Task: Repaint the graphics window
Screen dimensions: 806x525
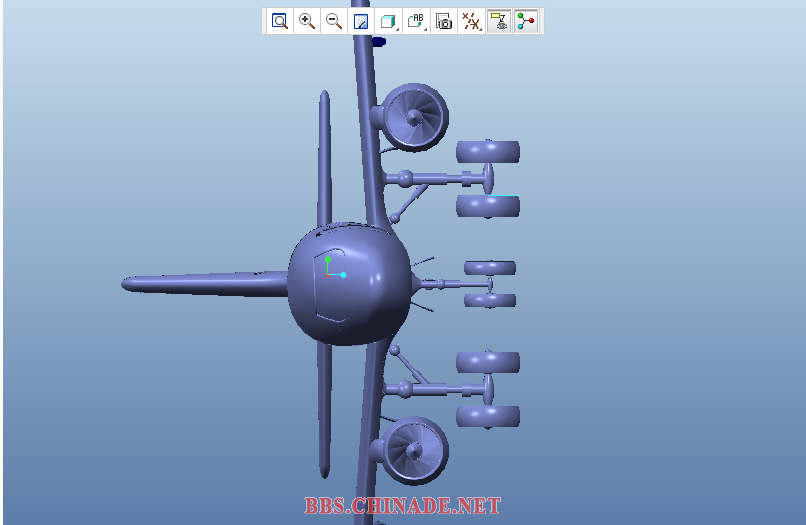Action: pos(361,22)
